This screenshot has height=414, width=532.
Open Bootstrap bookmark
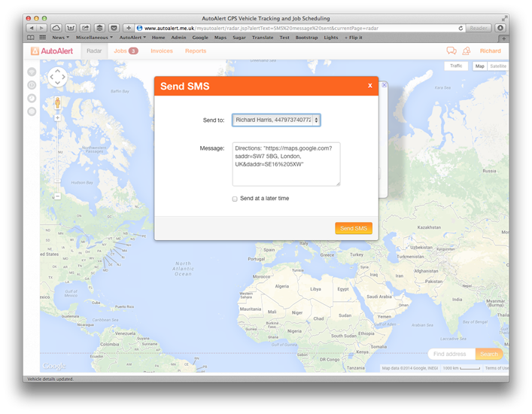[x=306, y=38]
